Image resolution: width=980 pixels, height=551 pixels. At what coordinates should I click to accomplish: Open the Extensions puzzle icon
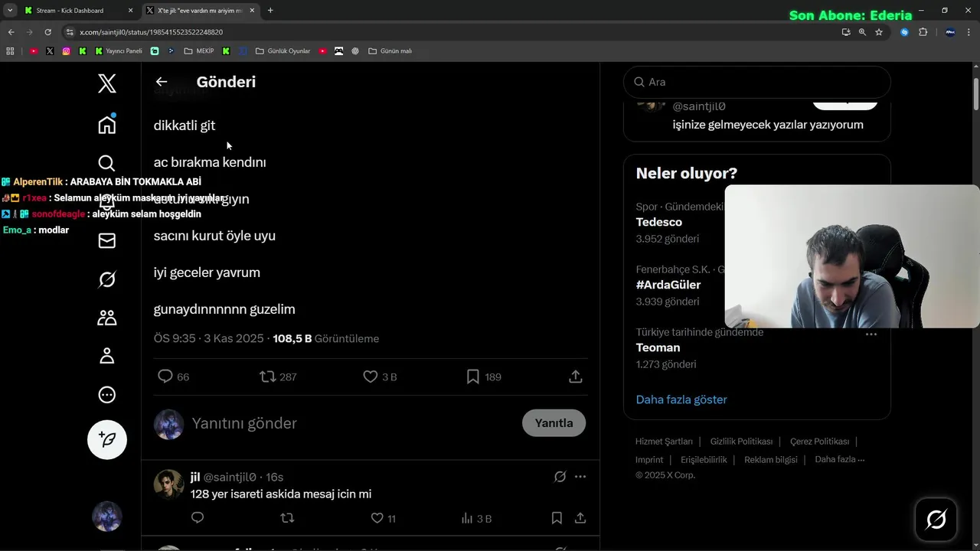pos(923,32)
